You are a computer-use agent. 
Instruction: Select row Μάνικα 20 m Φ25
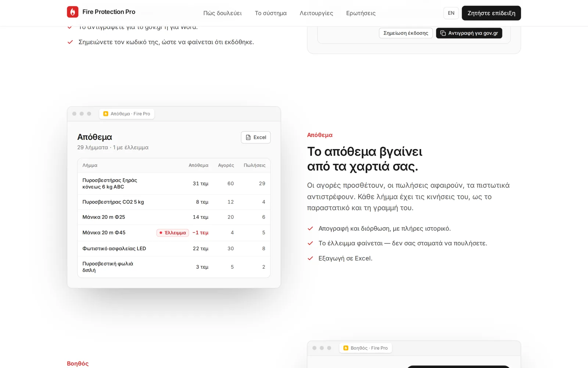coord(174,217)
